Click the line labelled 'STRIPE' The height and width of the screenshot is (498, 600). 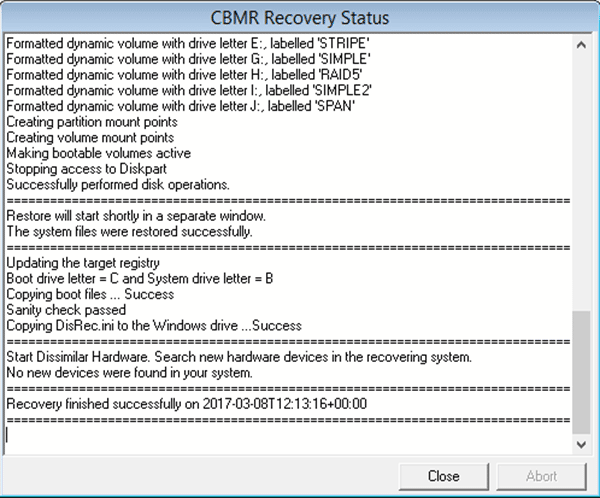(188, 43)
